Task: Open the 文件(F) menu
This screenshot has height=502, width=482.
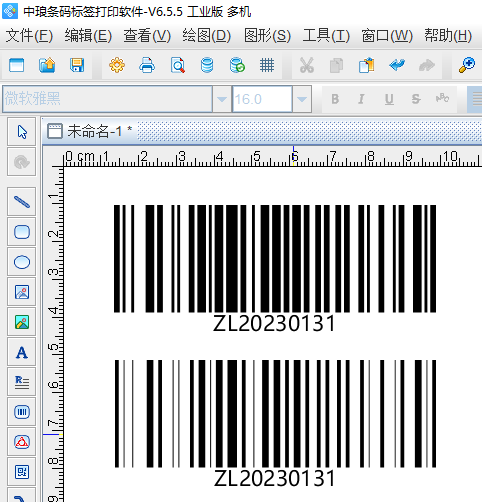Action: [x=29, y=35]
